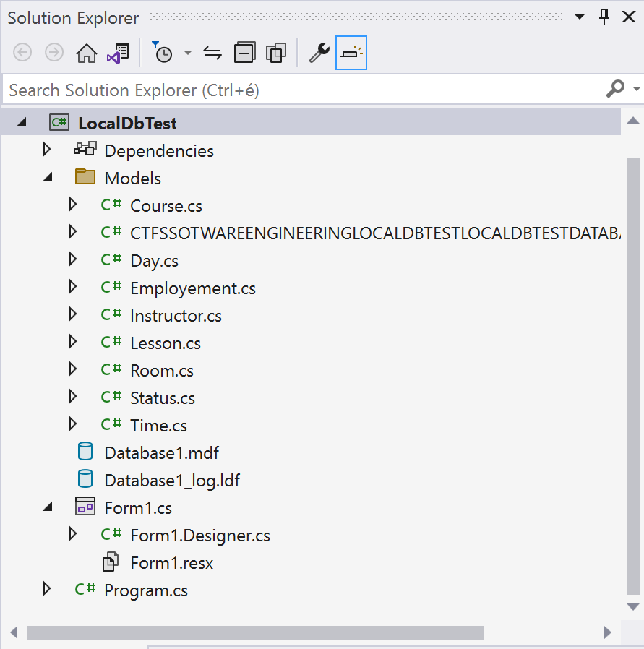Open pending changes filter dropdown arrow
Image resolution: width=644 pixels, height=649 pixels.
pyautogui.click(x=188, y=53)
